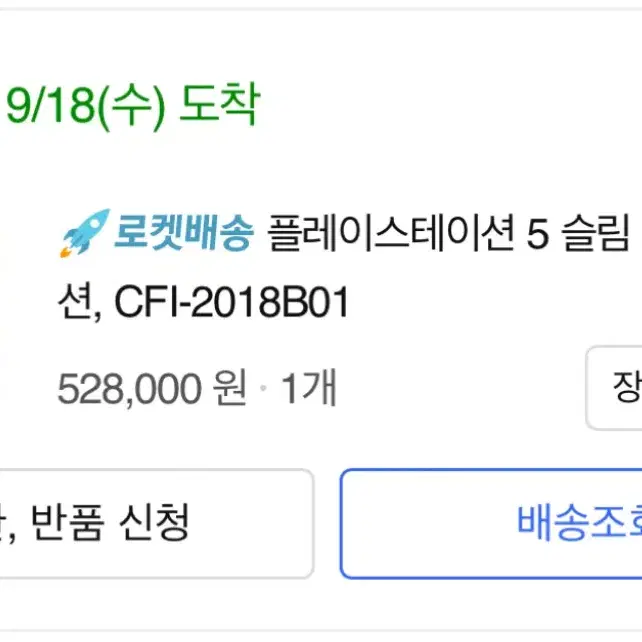Click the orange flame of the rocket icon
Screen dimensions: 642x642
coord(66,252)
